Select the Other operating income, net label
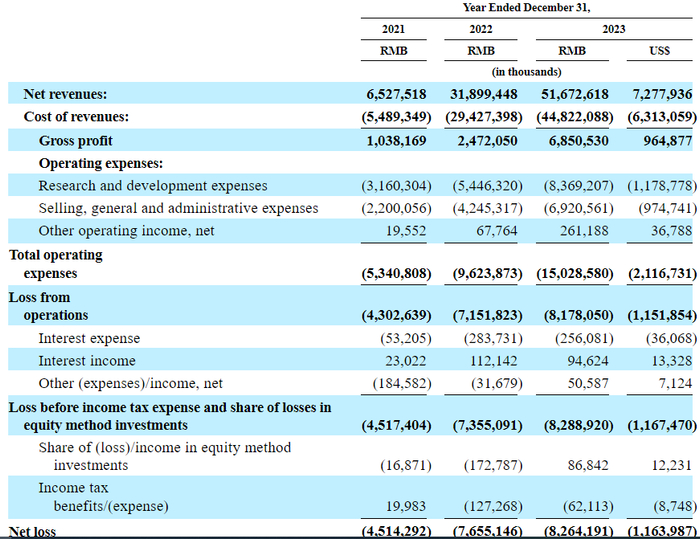Image resolution: width=700 pixels, height=539 pixels. pos(126,231)
